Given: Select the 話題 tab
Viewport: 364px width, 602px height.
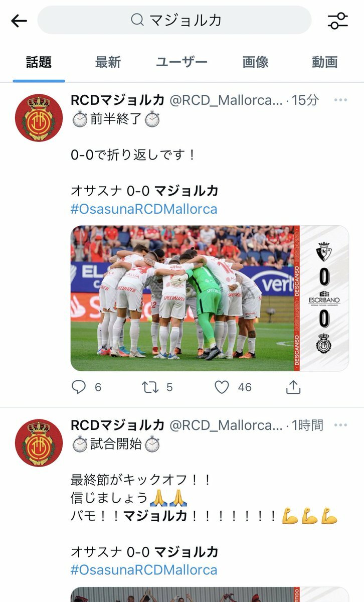Looking at the screenshot, I should pos(39,62).
